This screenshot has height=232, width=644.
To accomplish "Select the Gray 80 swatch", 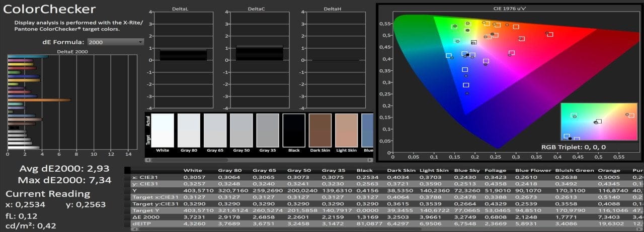I will pyautogui.click(x=189, y=130).
